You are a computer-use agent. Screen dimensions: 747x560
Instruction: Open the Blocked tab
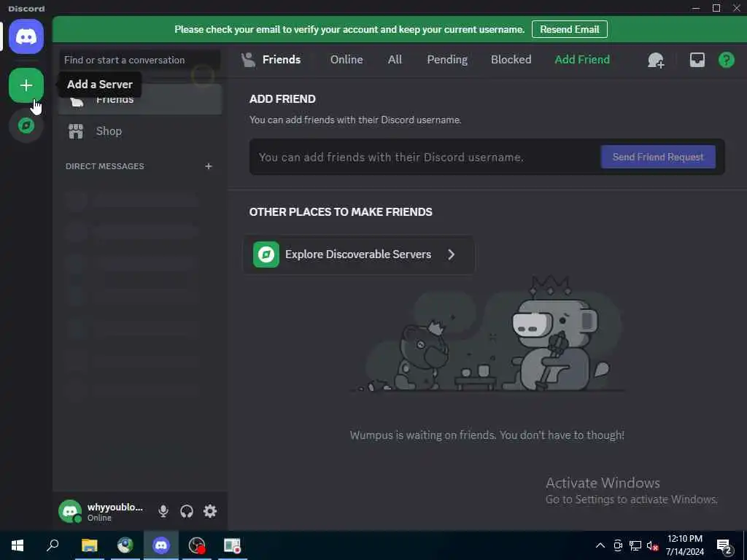(x=511, y=60)
